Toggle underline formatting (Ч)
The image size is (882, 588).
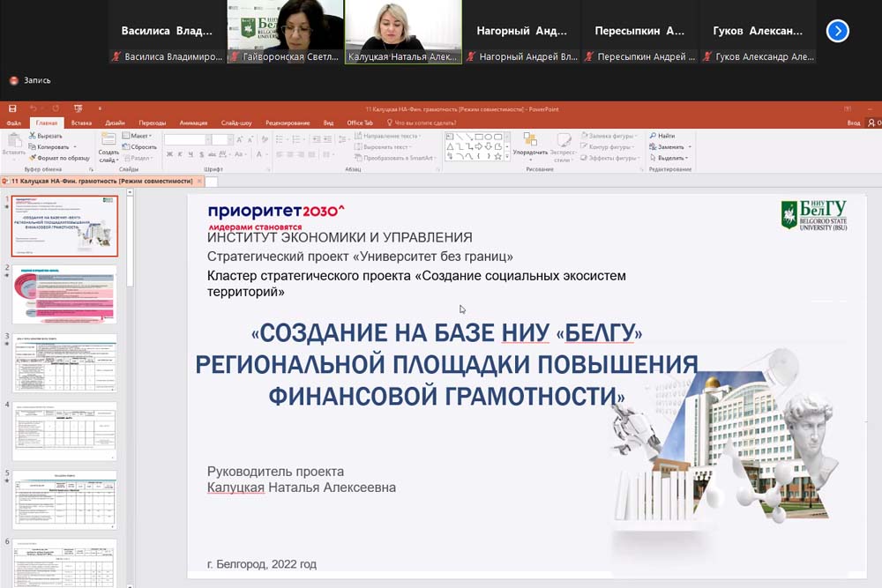point(190,154)
